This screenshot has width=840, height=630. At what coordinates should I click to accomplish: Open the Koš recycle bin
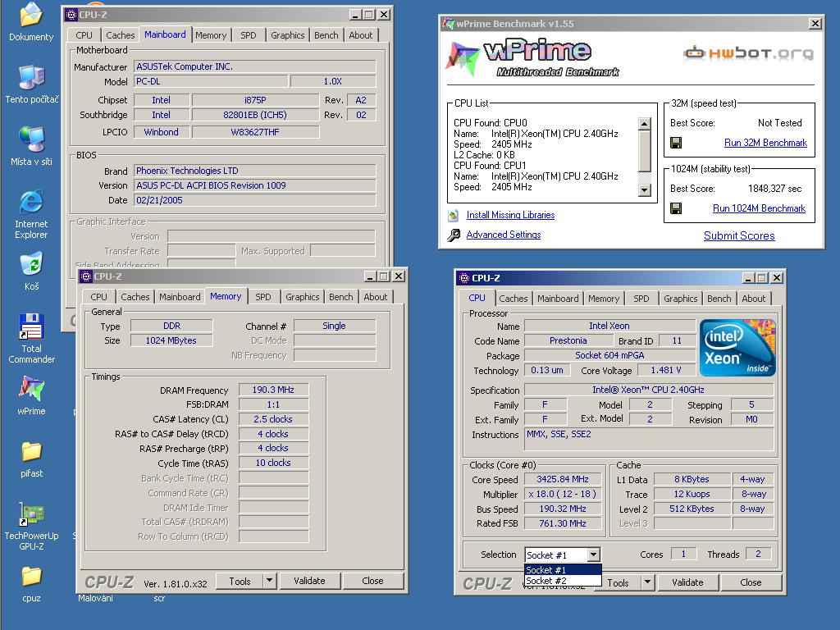coord(31,272)
